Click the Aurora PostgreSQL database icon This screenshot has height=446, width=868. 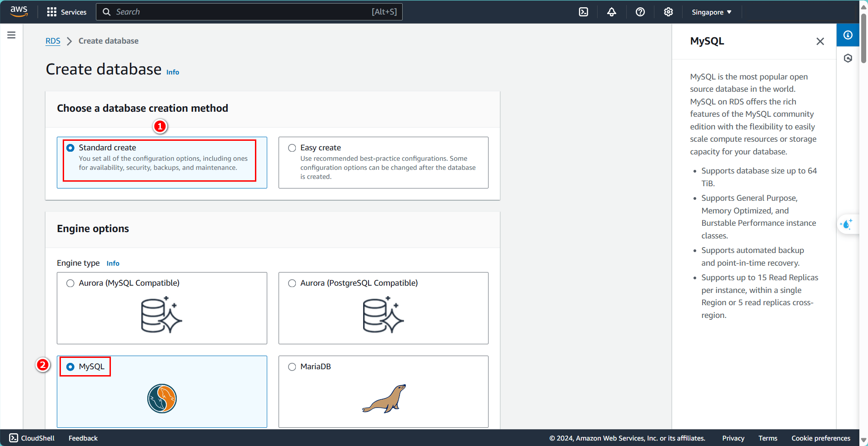click(384, 315)
